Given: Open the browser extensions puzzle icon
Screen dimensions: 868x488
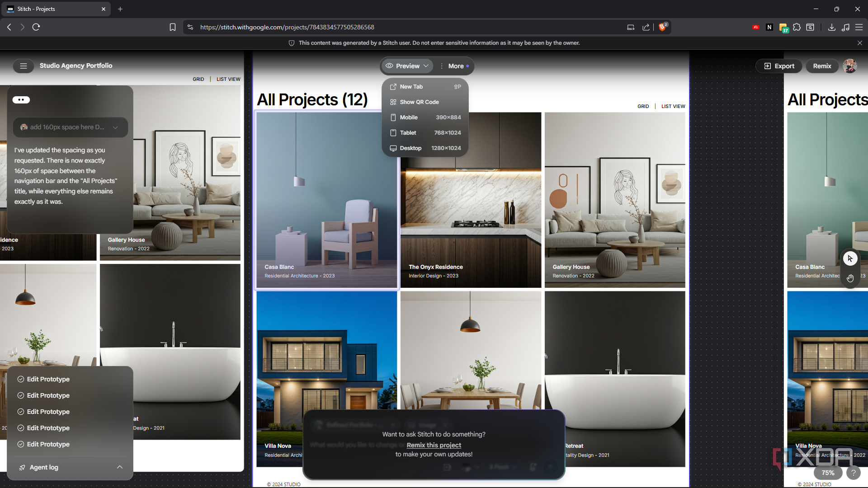Looking at the screenshot, I should 797,27.
